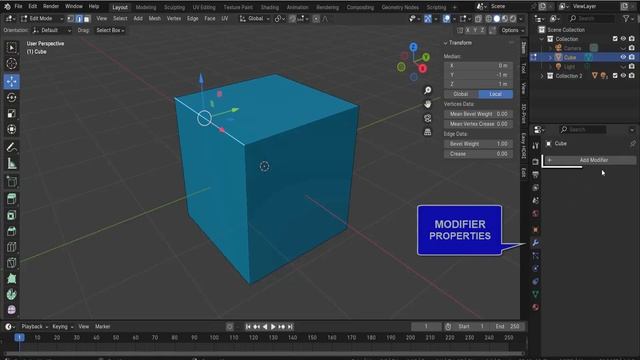Select the Add Cube tool
Viewport: 640px width, 360px height.
[11, 182]
